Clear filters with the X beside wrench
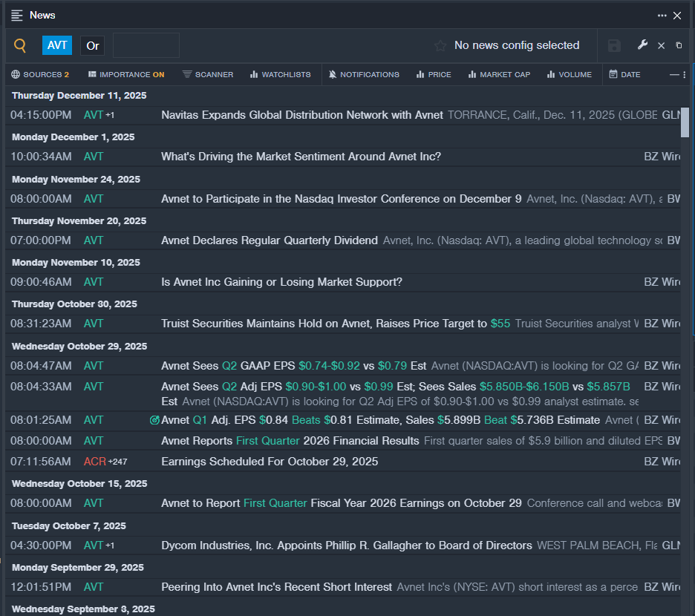Screen dimensions: 695x616 click(x=661, y=46)
